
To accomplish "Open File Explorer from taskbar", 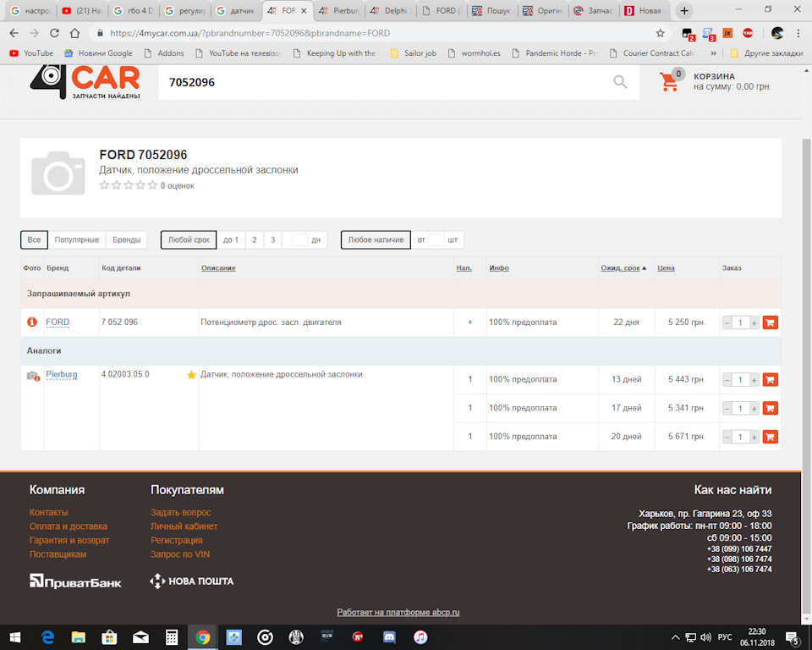I will (x=79, y=637).
